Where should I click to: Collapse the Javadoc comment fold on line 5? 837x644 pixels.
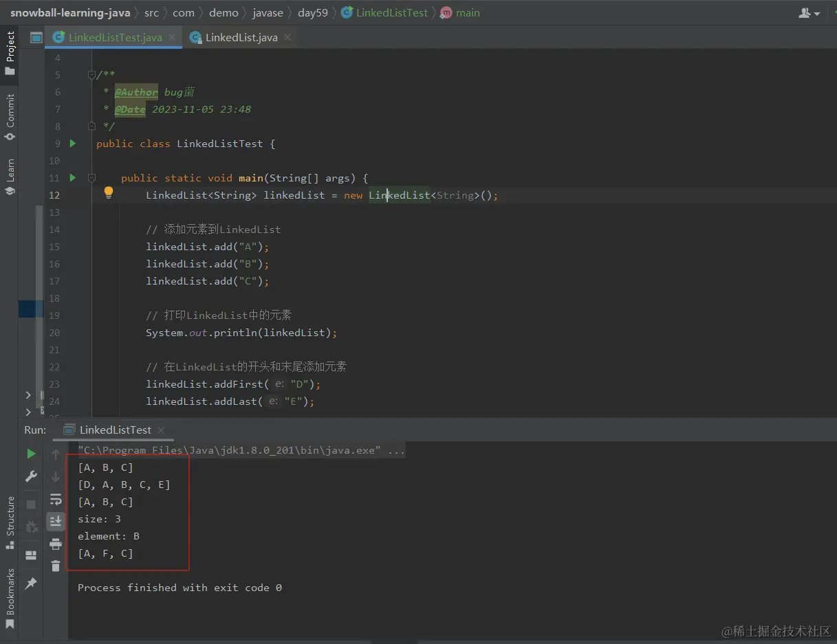click(91, 75)
